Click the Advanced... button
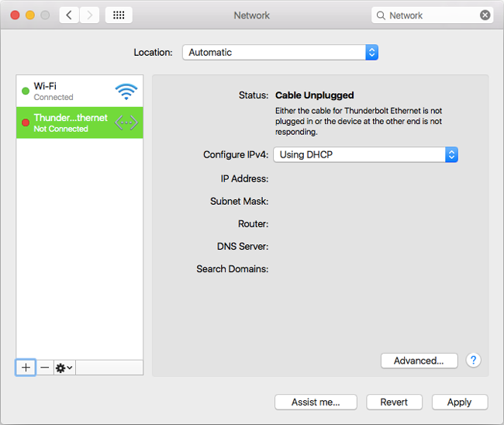The height and width of the screenshot is (425, 504). tap(419, 361)
